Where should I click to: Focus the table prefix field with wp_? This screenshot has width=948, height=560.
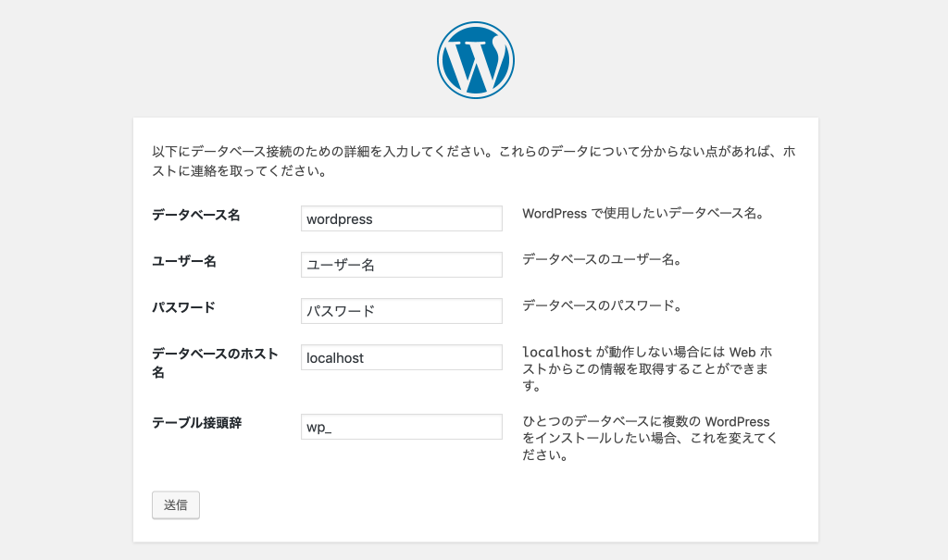coord(402,427)
